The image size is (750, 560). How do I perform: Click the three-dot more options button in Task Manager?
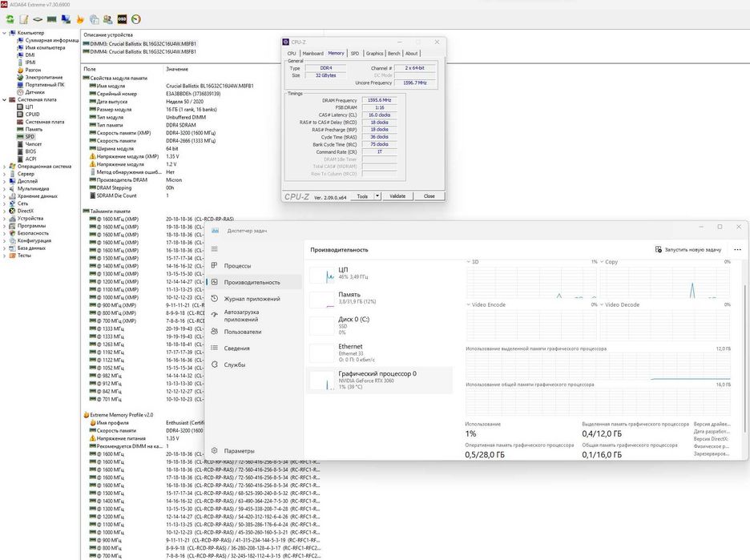pos(737,249)
